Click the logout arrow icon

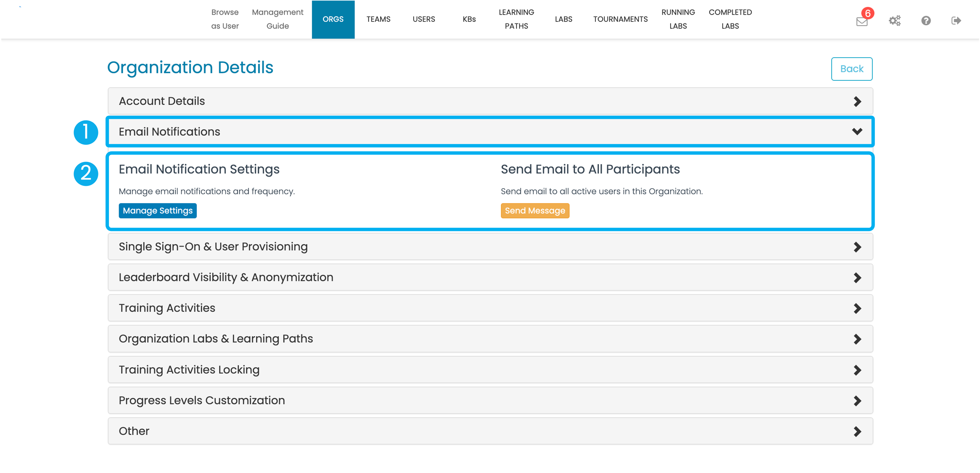coord(956,20)
